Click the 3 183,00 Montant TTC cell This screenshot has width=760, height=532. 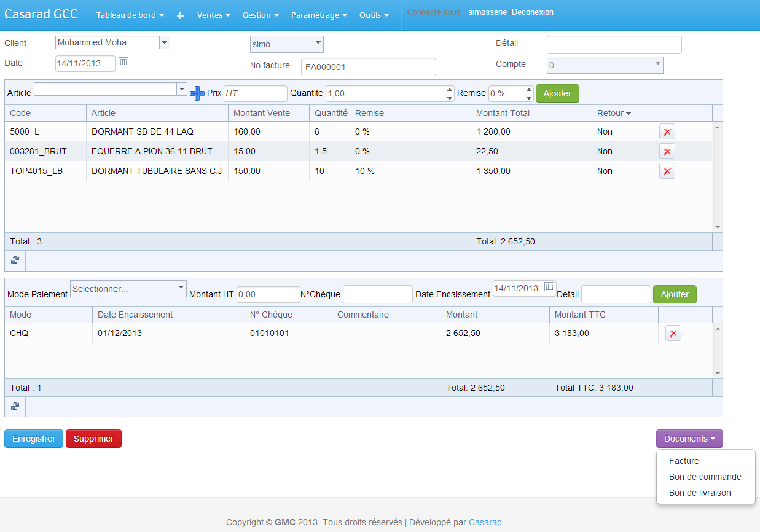tap(604, 333)
